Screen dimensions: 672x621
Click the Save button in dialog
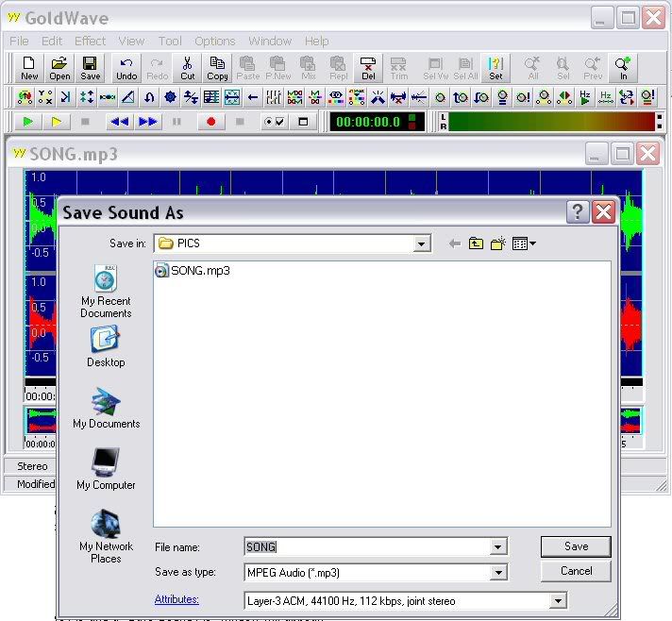click(576, 546)
